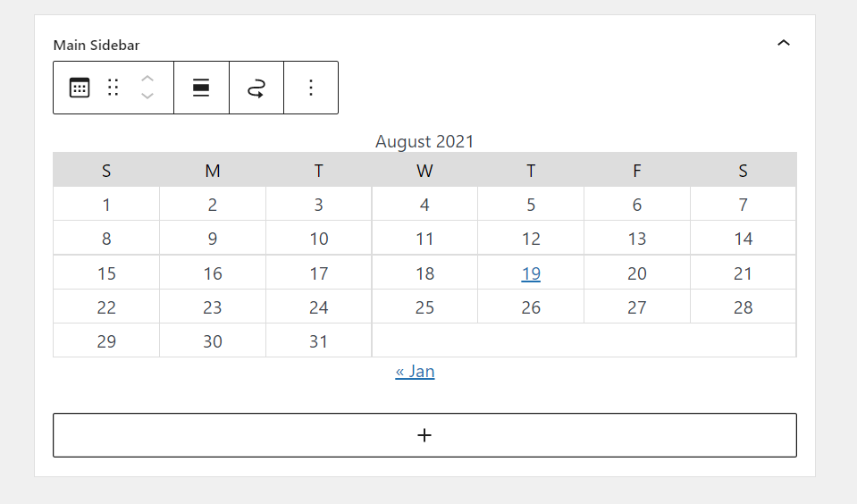857x504 pixels.
Task: Click the plus button to add block
Action: [424, 435]
